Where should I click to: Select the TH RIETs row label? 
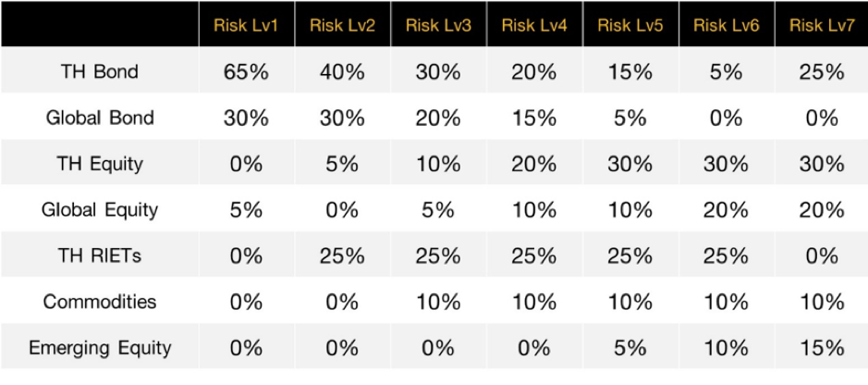[x=100, y=256]
